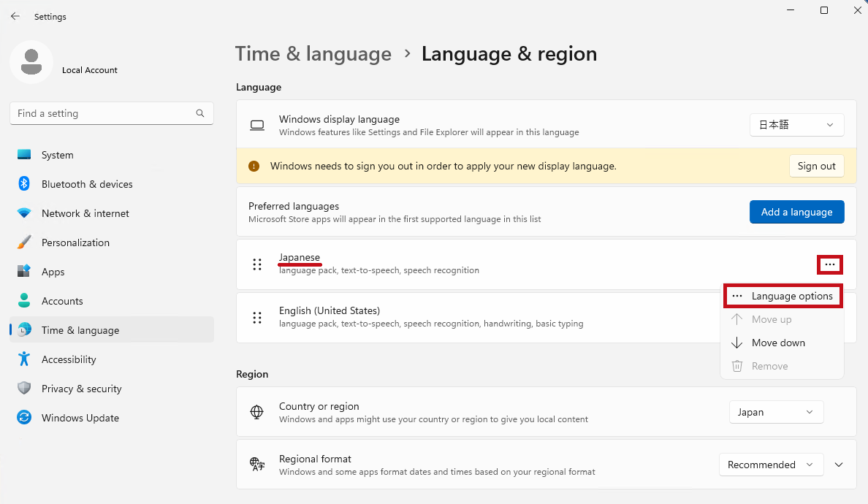This screenshot has width=868, height=504.
Task: Click the Local Account profile avatar
Action: click(31, 62)
